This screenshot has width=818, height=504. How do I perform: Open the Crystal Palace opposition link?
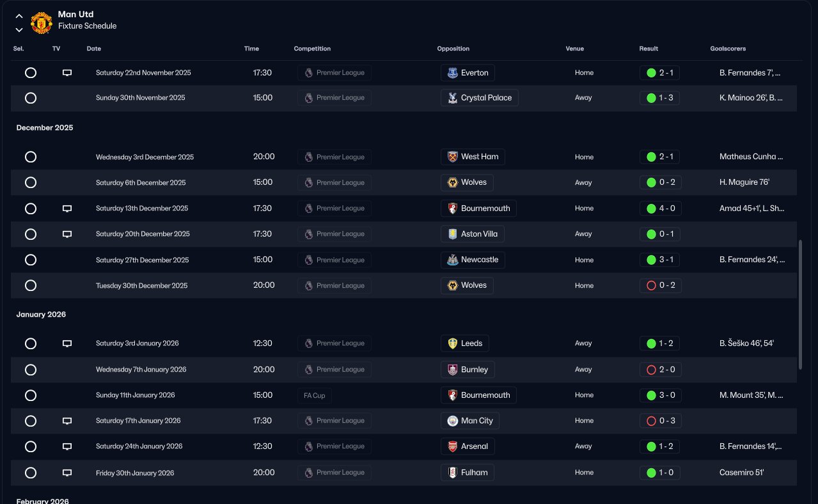pos(480,98)
